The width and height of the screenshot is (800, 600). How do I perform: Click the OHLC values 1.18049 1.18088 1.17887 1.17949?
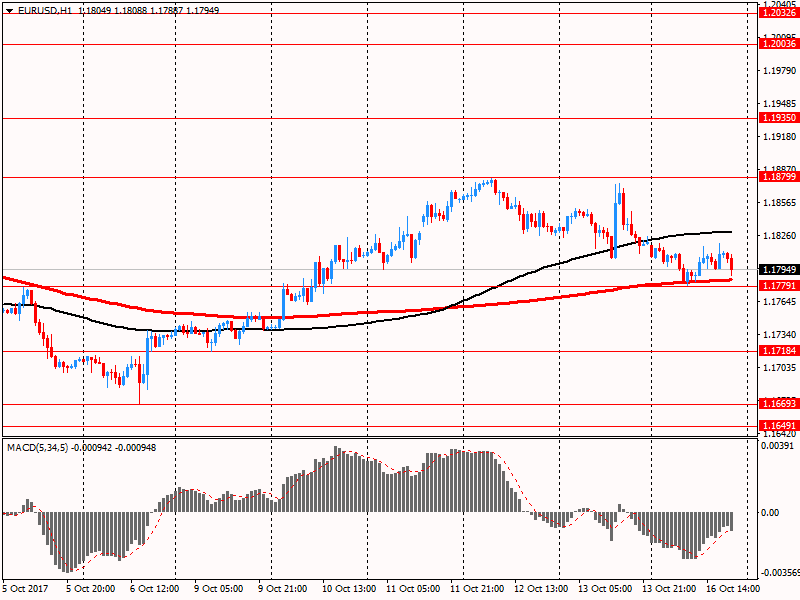pyautogui.click(x=148, y=10)
